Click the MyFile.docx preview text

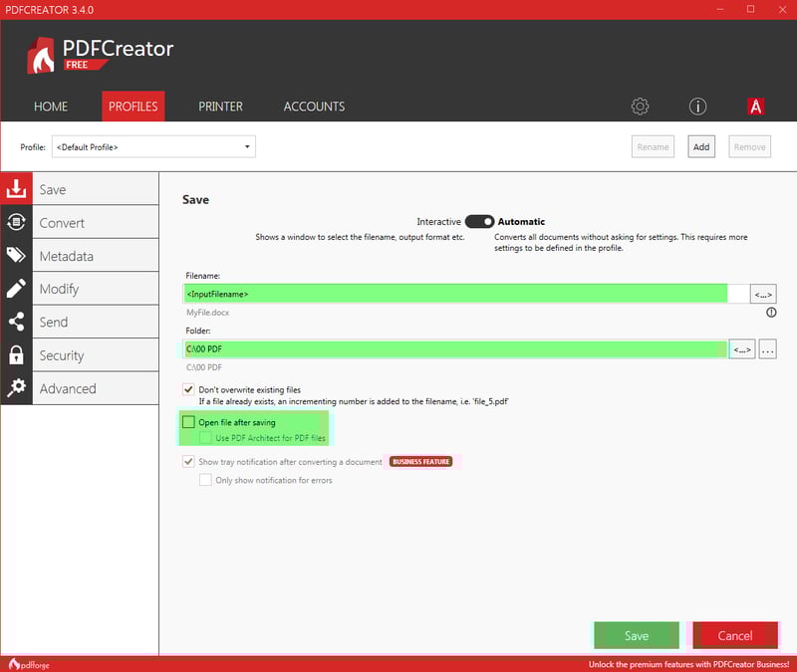tap(207, 313)
